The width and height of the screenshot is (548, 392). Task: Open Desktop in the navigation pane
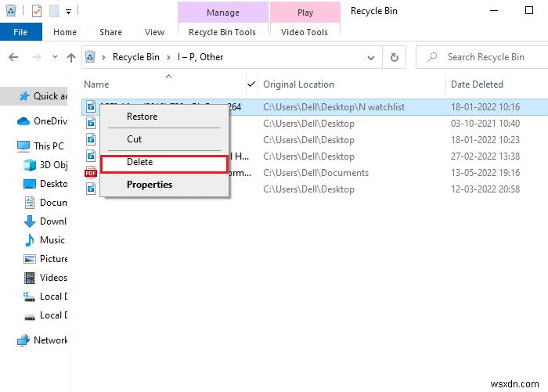coord(45,184)
